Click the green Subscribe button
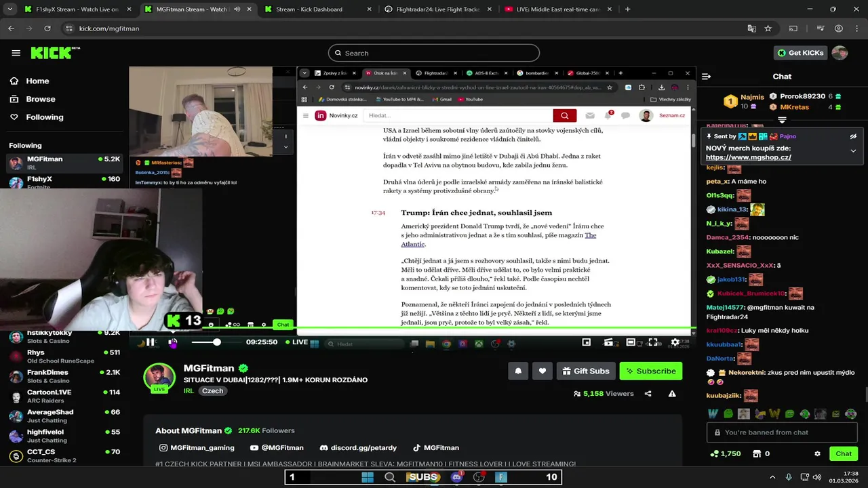 pos(650,371)
